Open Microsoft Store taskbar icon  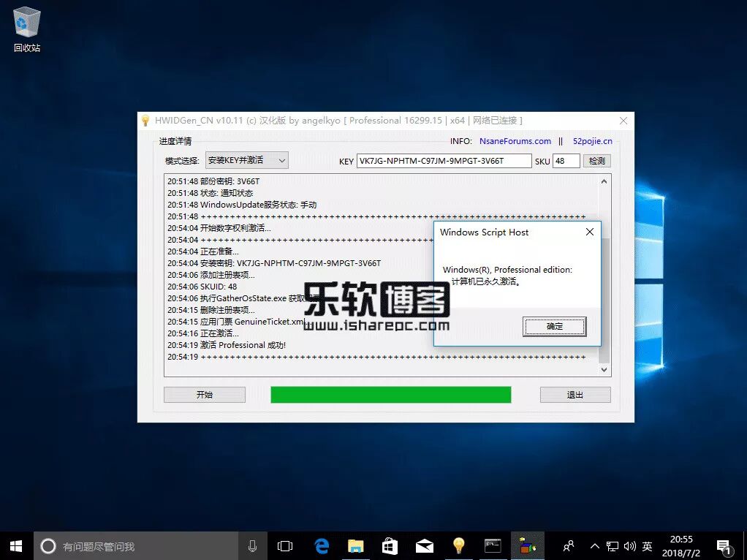pyautogui.click(x=390, y=546)
